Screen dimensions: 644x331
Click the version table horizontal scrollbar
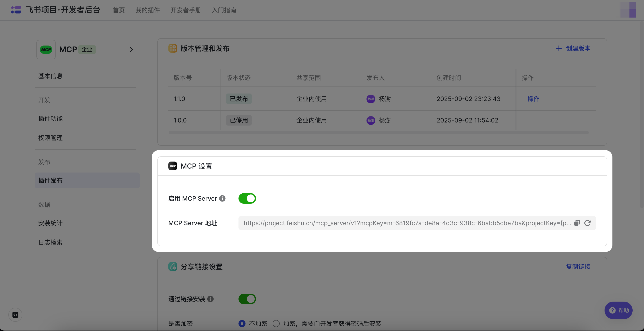[379, 132]
